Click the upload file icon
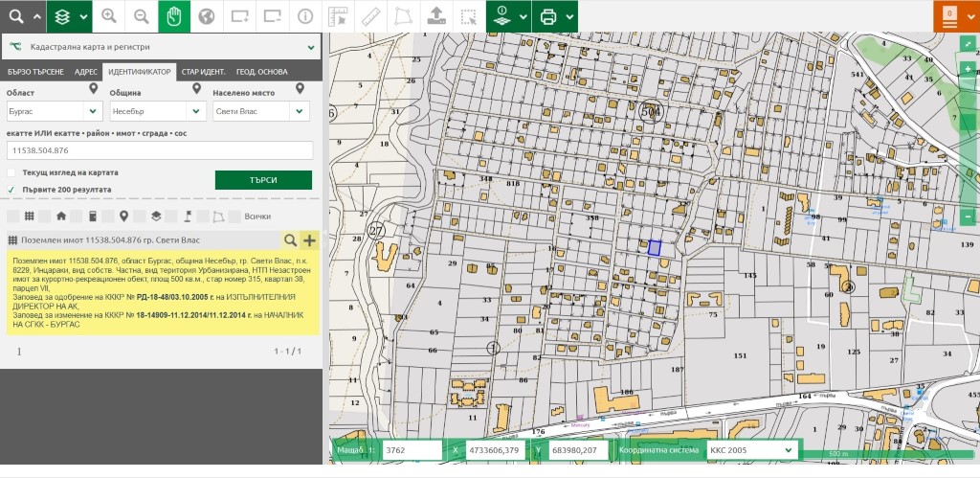Viewport: 980px width, 478px height. 434,16
